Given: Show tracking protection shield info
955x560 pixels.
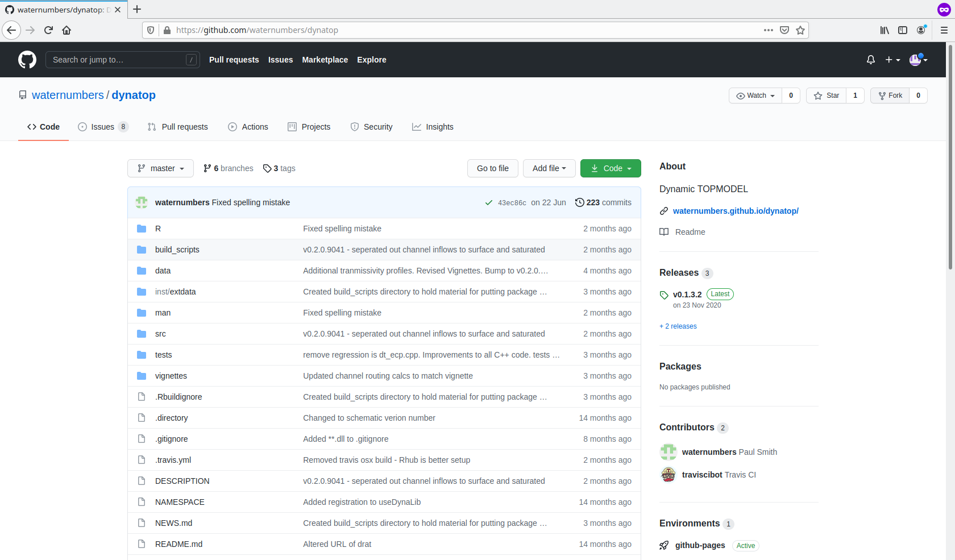Looking at the screenshot, I should [151, 30].
